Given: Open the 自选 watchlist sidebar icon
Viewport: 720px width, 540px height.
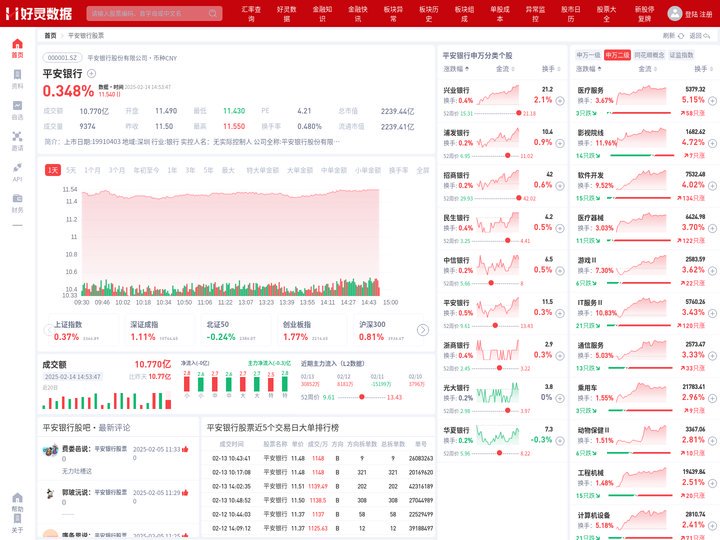Looking at the screenshot, I should pos(17,110).
